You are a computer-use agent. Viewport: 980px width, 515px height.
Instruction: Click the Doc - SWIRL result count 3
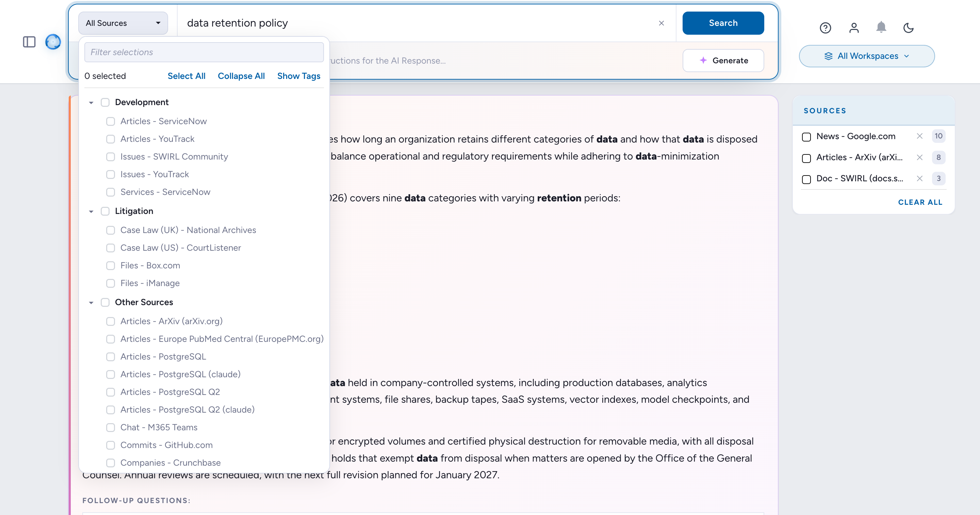click(938, 178)
